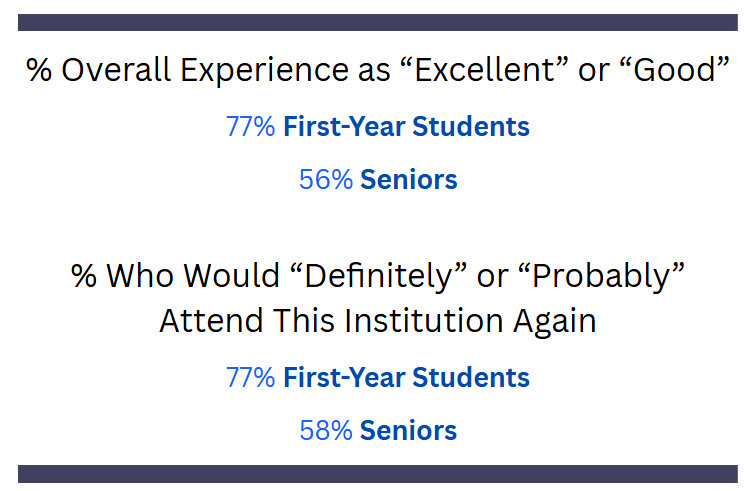744x491 pixels.
Task: Click the "Seniors" label beside 58%
Action: tap(409, 431)
